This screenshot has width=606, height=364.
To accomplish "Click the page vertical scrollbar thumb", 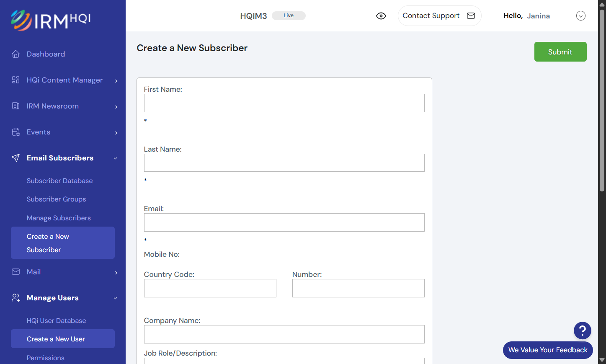I will [x=602, y=100].
